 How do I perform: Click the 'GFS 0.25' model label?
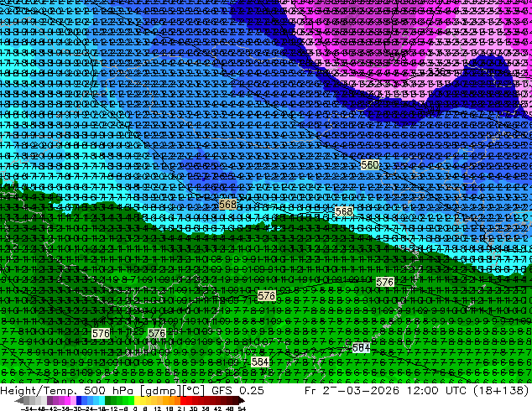tap(237, 391)
